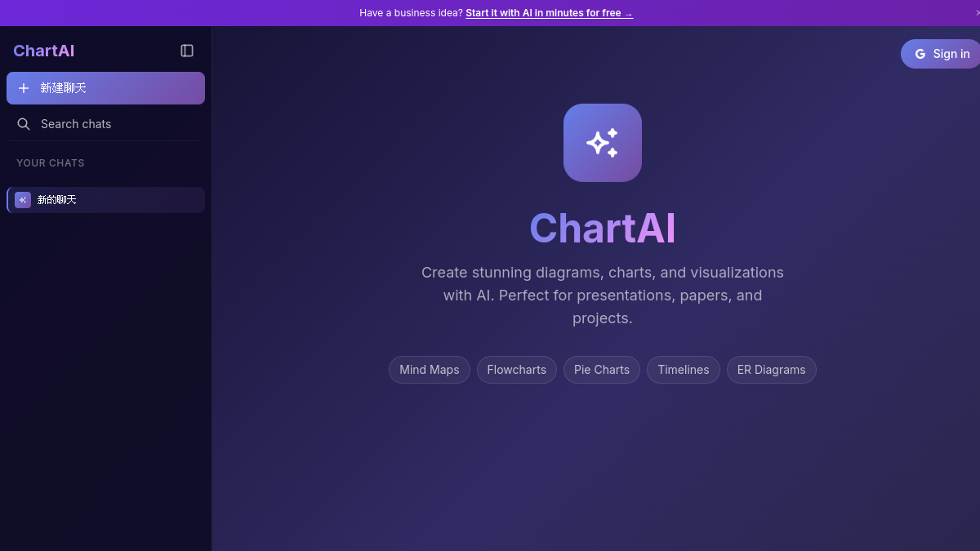Focus the Search chats field
This screenshot has height=551, width=980.
[x=105, y=124]
